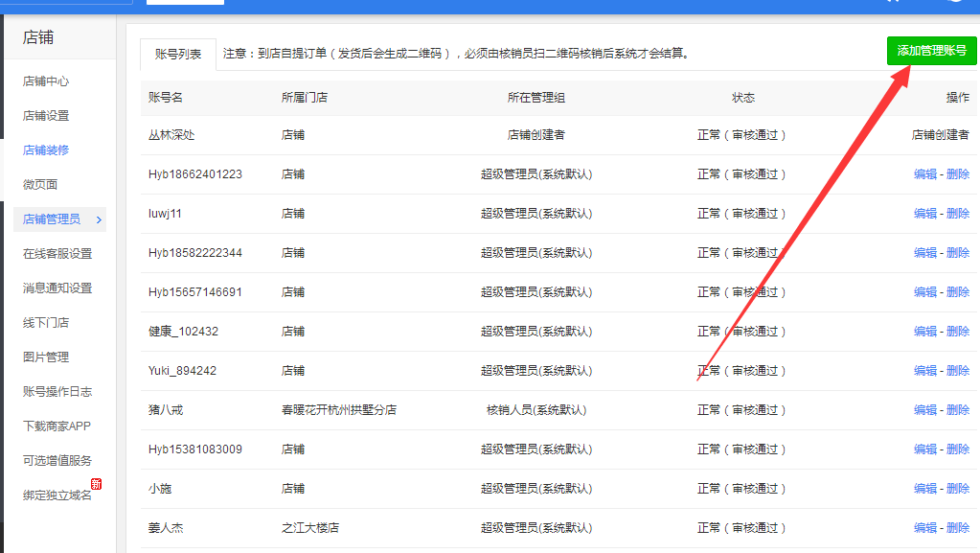Click the 所属门店 column header
The width and height of the screenshot is (980, 553).
(x=305, y=98)
